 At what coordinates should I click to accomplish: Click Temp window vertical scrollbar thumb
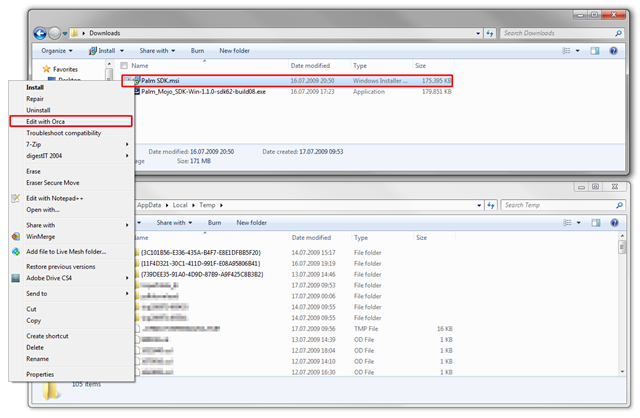[622, 247]
